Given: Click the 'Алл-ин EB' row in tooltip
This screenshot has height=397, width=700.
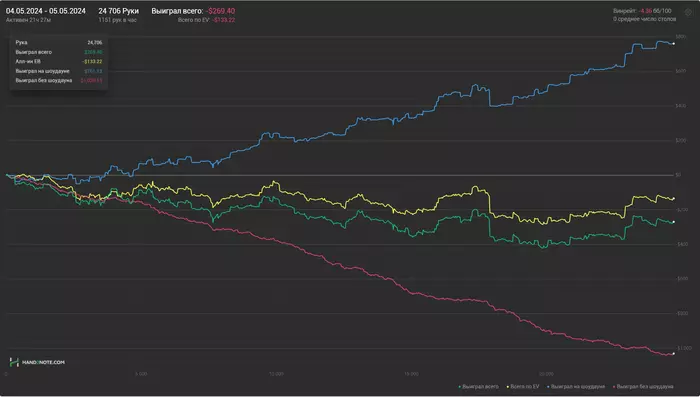Looking at the screenshot, I should click(x=58, y=62).
